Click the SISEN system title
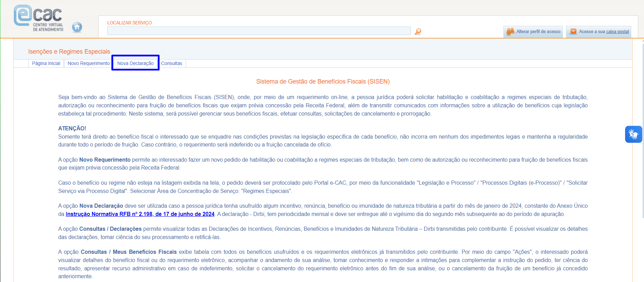This screenshot has width=644, height=282. point(323,82)
